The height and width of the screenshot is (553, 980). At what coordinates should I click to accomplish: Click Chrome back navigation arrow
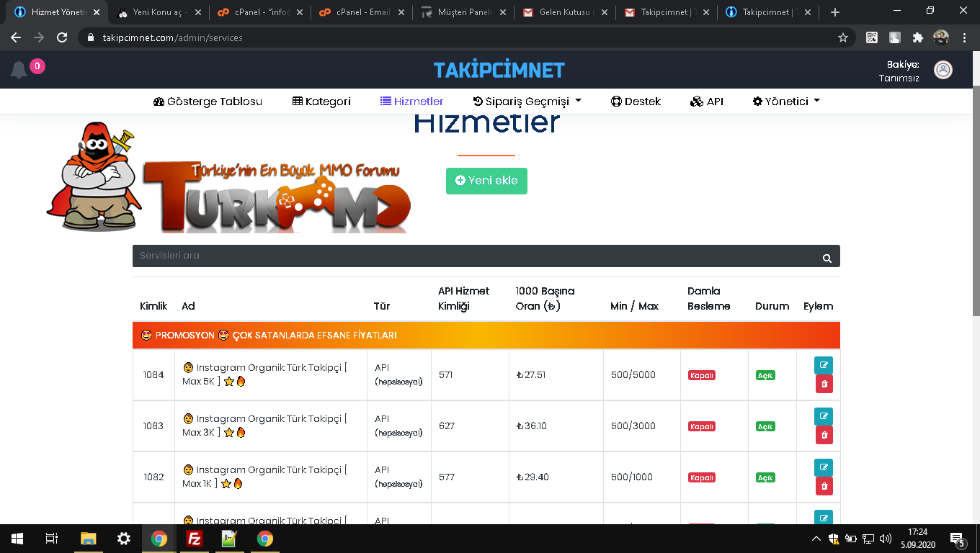[x=16, y=37]
